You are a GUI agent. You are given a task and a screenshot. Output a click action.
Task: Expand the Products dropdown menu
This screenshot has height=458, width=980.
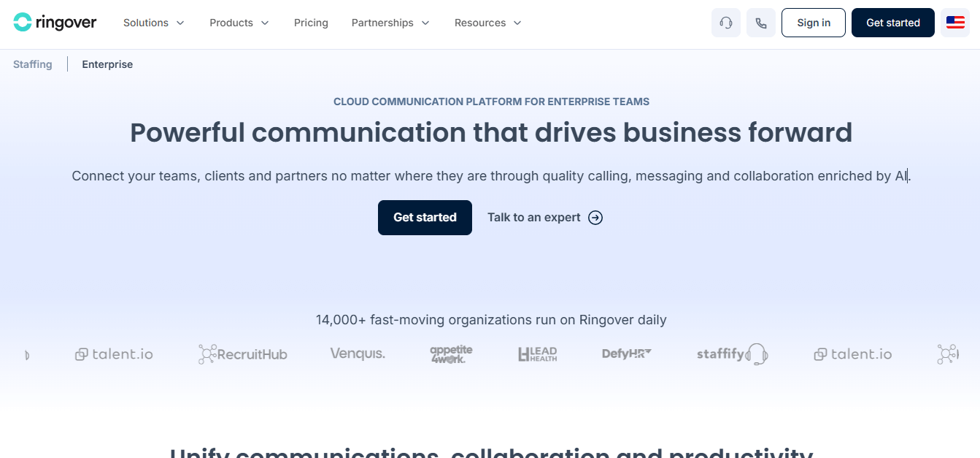[239, 23]
